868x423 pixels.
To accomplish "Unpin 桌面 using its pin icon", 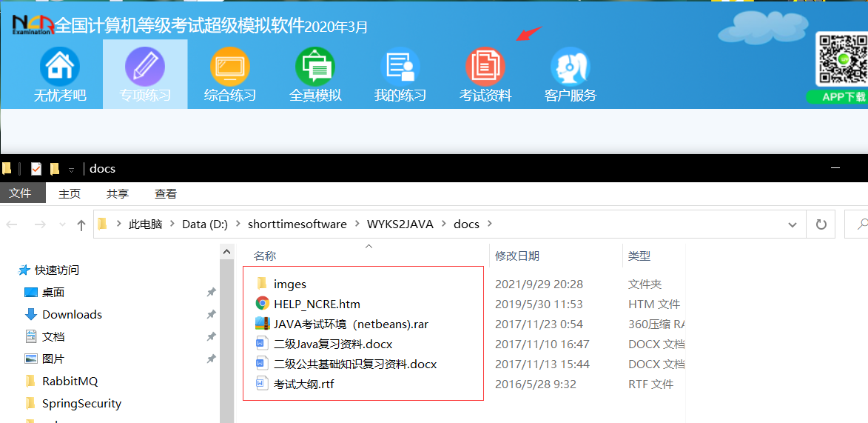I will [211, 292].
